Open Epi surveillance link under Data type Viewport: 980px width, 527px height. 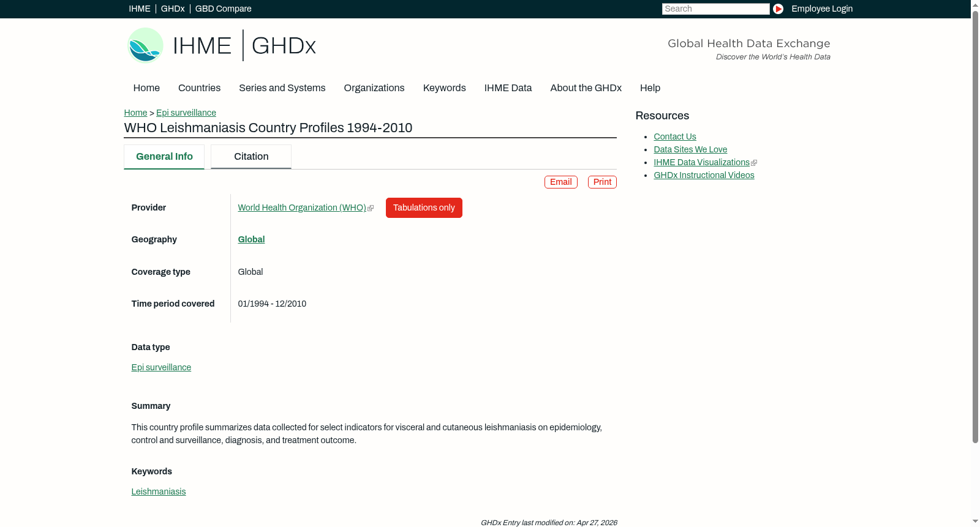pos(161,367)
